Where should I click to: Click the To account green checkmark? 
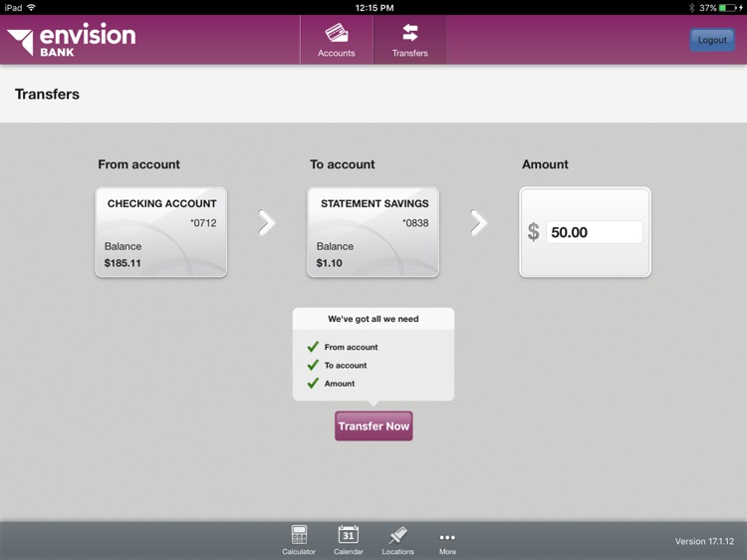[x=313, y=365]
